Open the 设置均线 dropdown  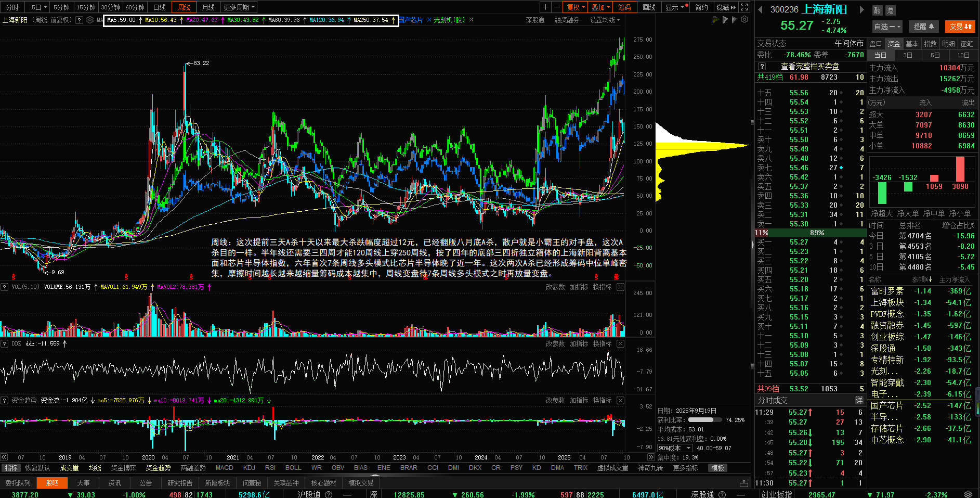click(605, 20)
